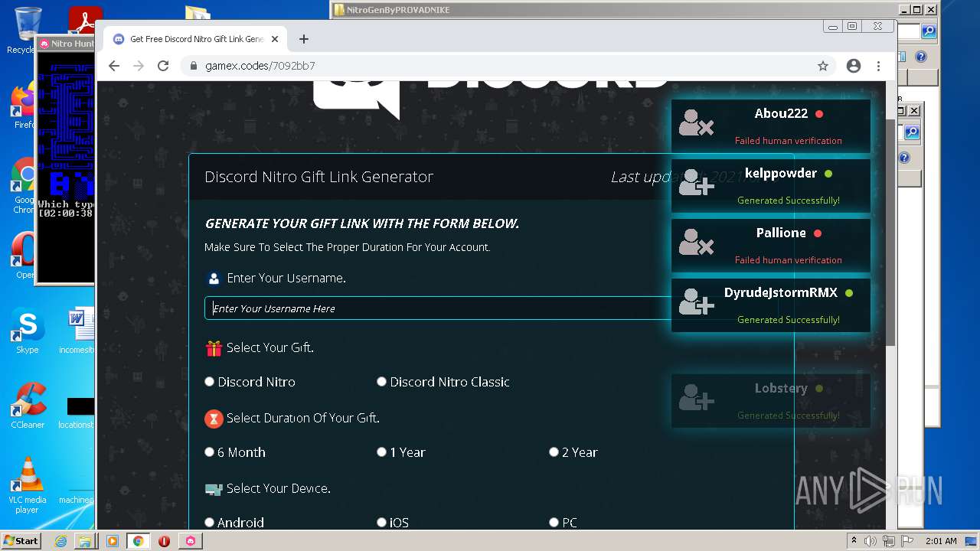
Task: Choose 6 Month duration
Action: [x=209, y=452]
